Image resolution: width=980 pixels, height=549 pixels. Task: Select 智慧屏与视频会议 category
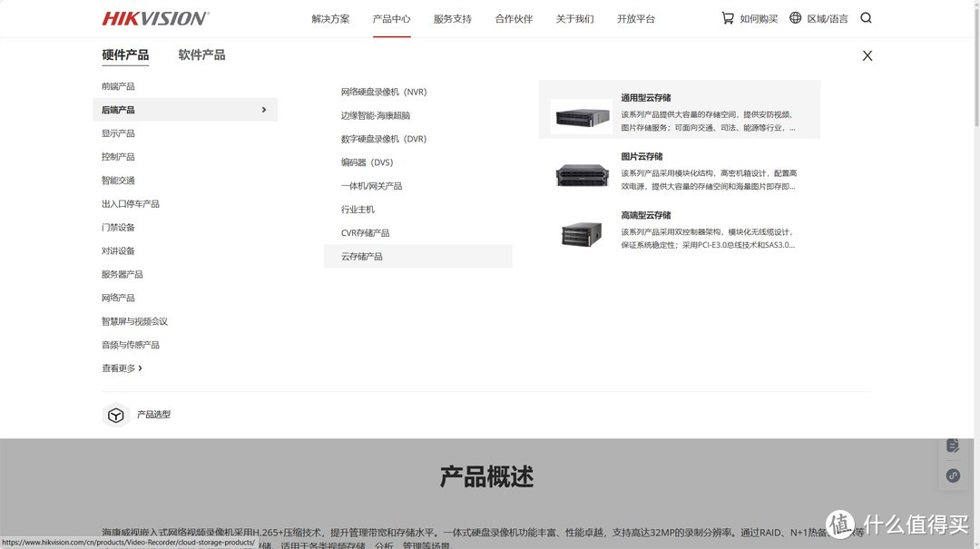tap(135, 321)
